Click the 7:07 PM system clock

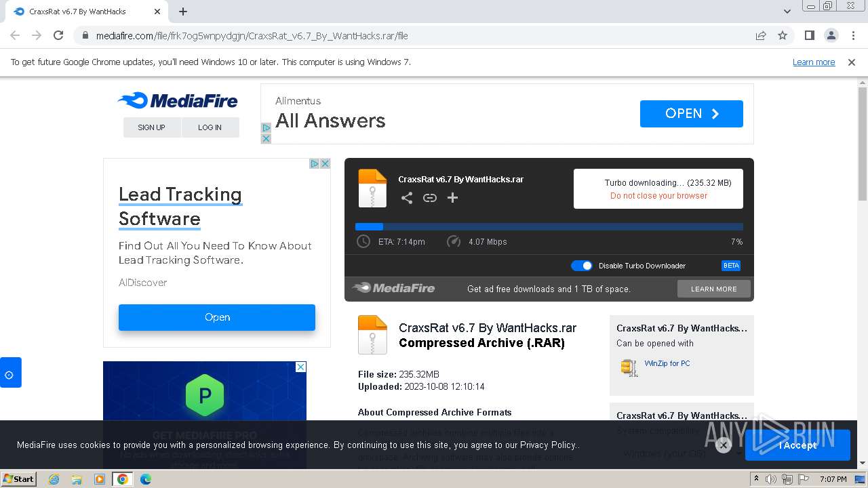[833, 479]
